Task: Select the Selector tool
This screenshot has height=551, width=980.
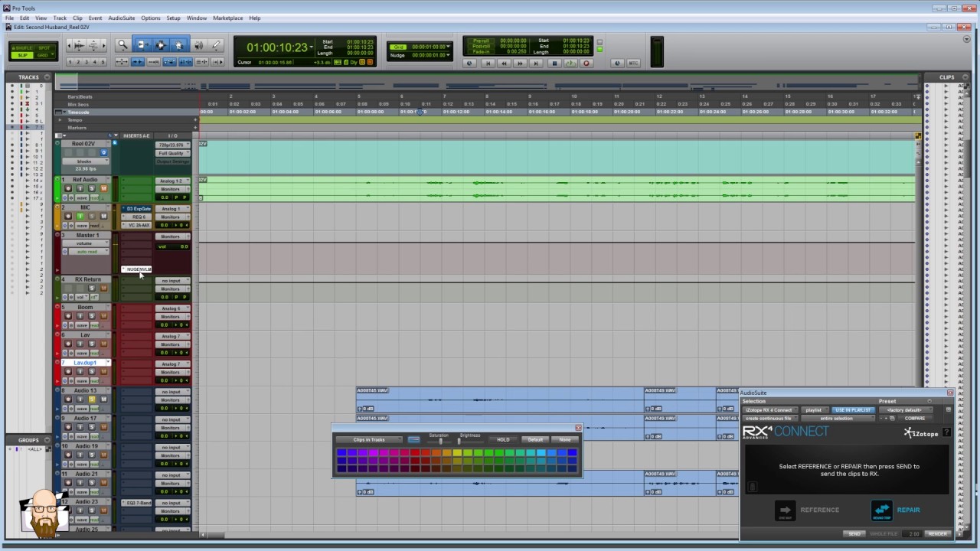Action: coord(161,45)
